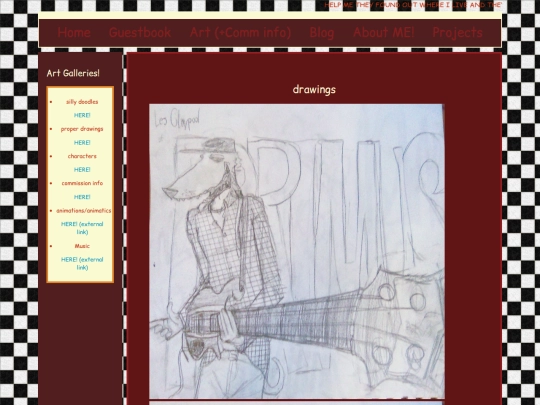Visit the Blog page
540x405 pixels.
322,33
